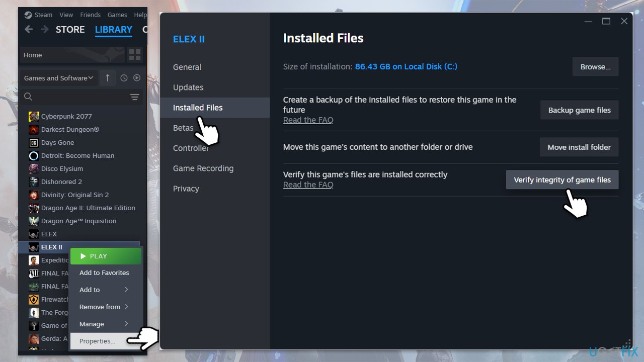The height and width of the screenshot is (362, 644).
Task: Toggle the recent activity clock filter
Action: 124,78
